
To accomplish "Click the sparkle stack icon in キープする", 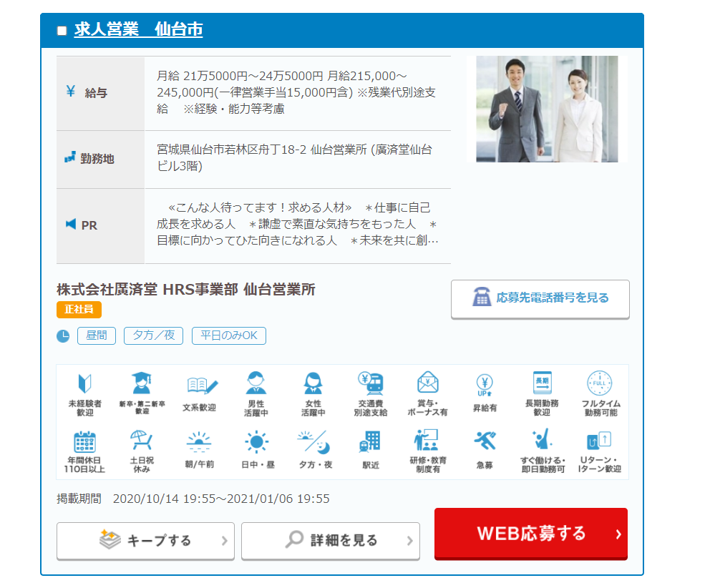I will point(110,539).
